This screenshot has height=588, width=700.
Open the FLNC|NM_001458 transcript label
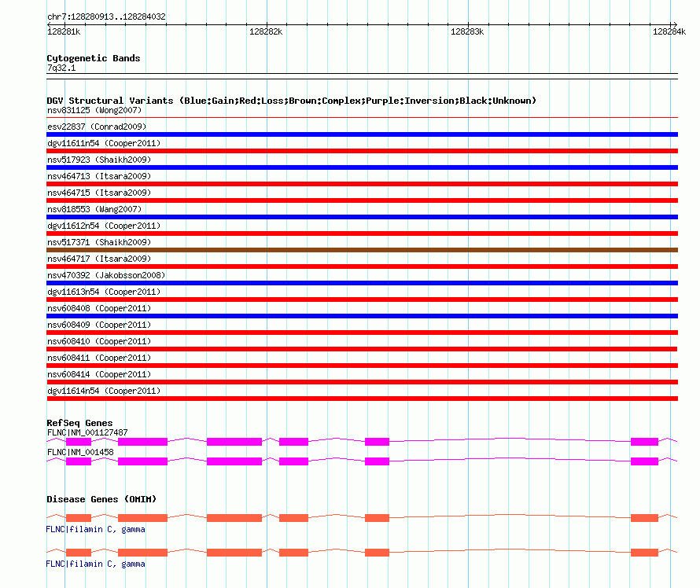80,452
